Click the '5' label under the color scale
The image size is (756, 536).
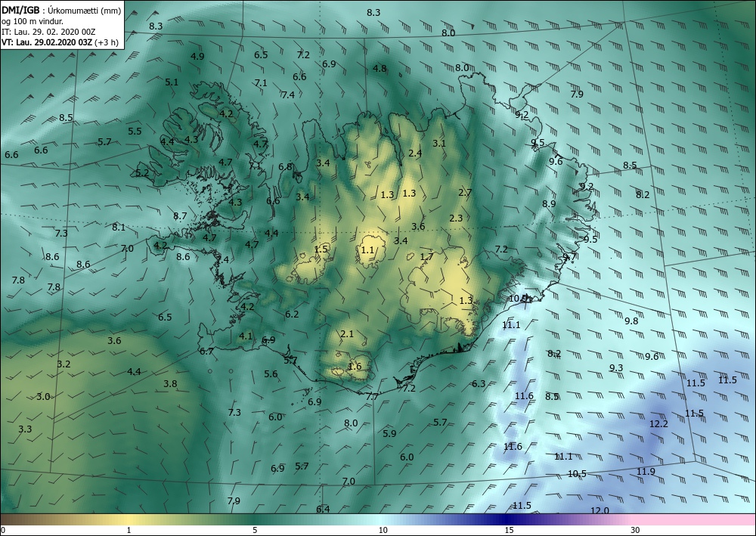[255, 530]
